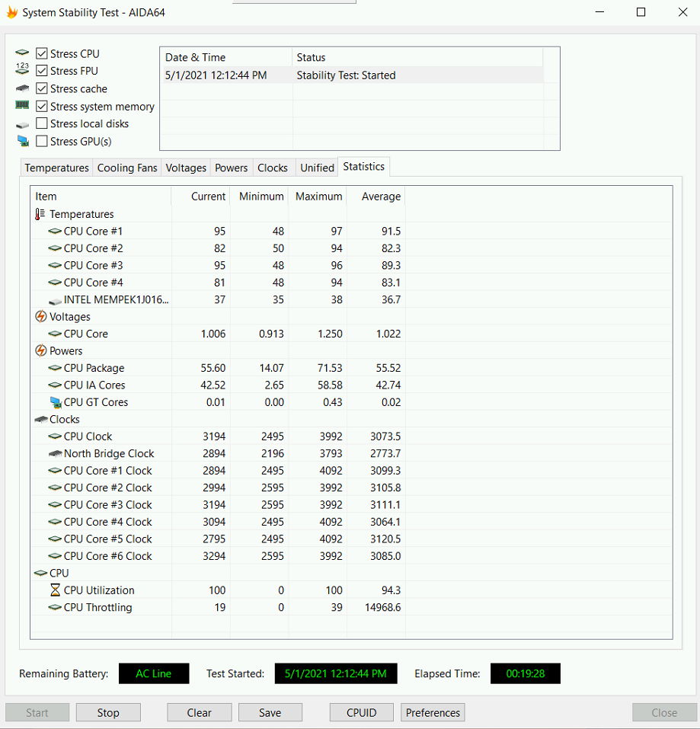
Task: Click the drive icon beside INTEL MEMPEK1J016
Action: (55, 301)
